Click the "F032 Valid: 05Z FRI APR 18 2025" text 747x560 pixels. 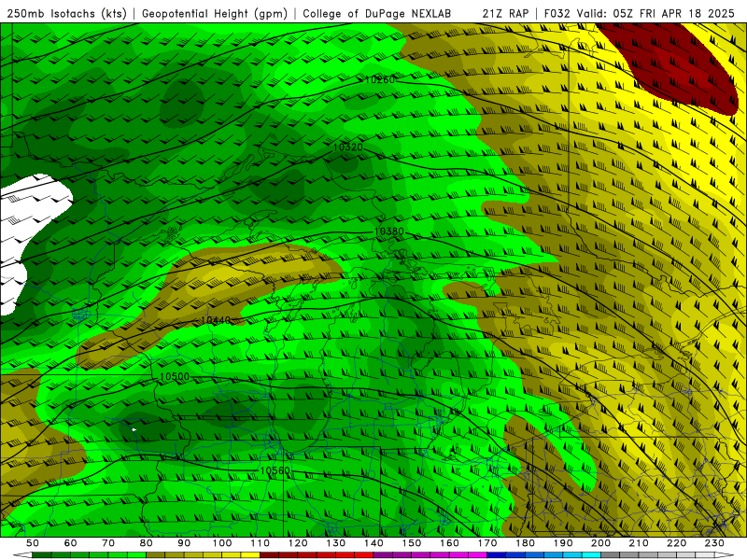pos(640,14)
